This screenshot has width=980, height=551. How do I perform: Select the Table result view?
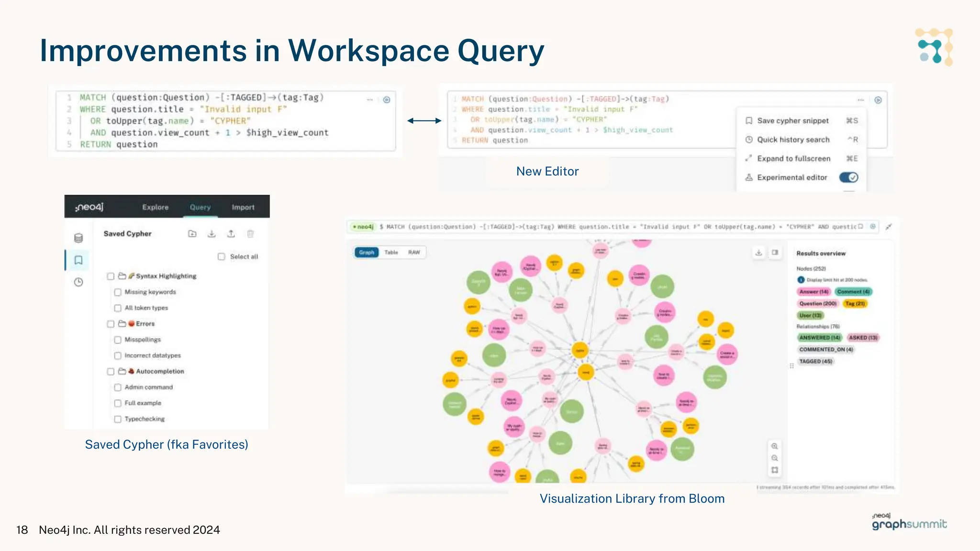pos(391,252)
